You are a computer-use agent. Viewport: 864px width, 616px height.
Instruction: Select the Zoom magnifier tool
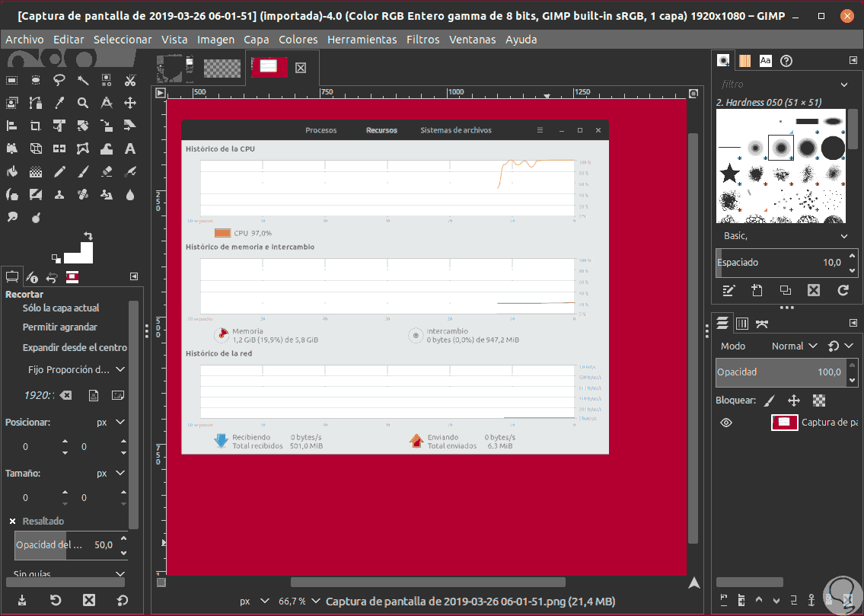(83, 103)
